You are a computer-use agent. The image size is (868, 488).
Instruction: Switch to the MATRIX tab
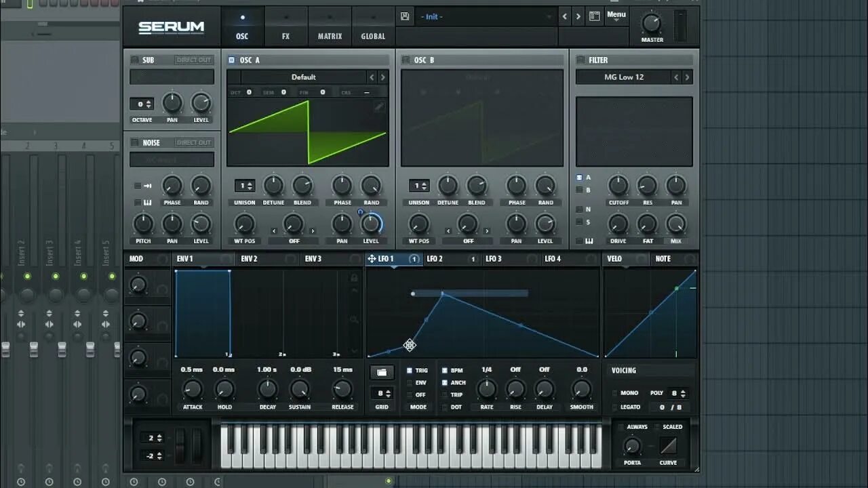(330, 26)
